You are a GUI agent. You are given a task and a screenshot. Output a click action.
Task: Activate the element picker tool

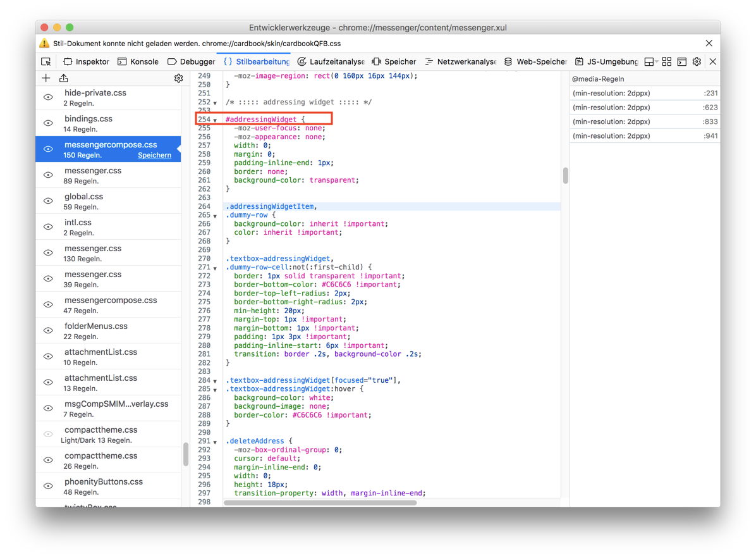(46, 61)
